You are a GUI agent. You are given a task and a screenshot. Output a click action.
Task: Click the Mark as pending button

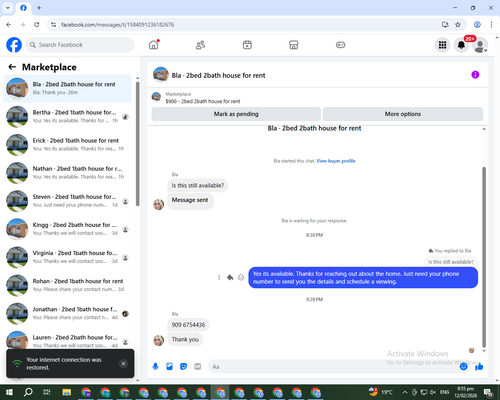point(236,114)
